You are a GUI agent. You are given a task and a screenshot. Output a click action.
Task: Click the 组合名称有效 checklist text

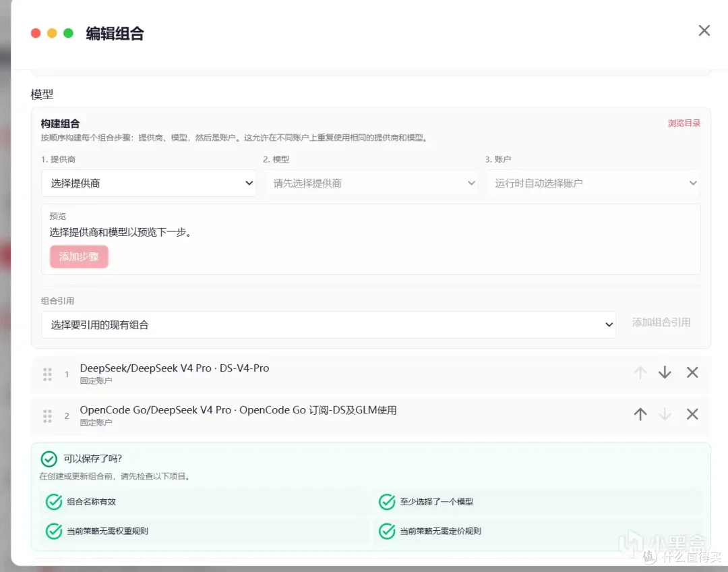click(91, 502)
